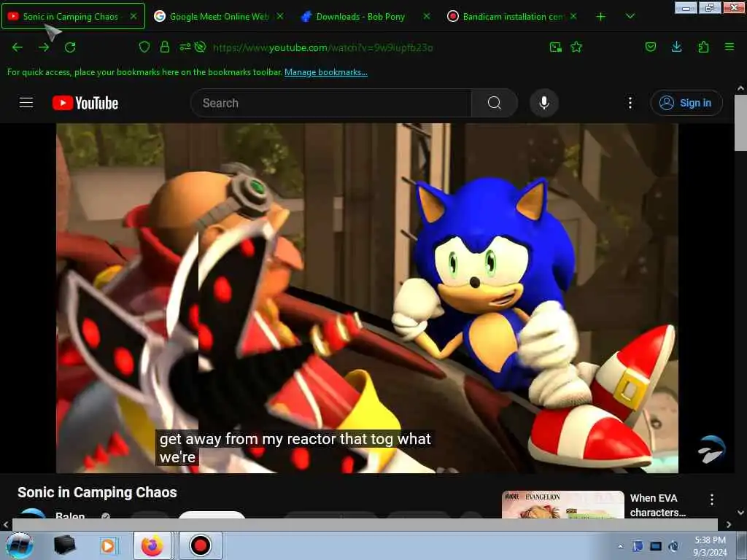Click the page vertical scrollbar thumb
Screen dimensions: 747x560
point(740,122)
